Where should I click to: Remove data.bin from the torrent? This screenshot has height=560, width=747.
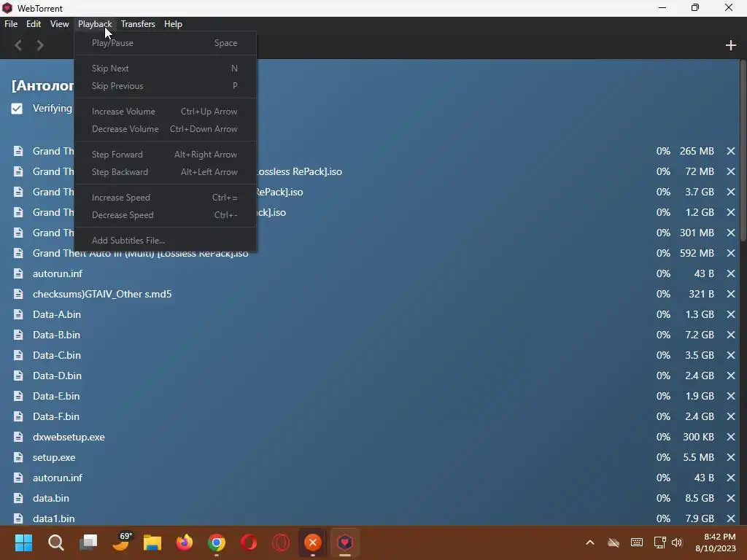coord(731,498)
